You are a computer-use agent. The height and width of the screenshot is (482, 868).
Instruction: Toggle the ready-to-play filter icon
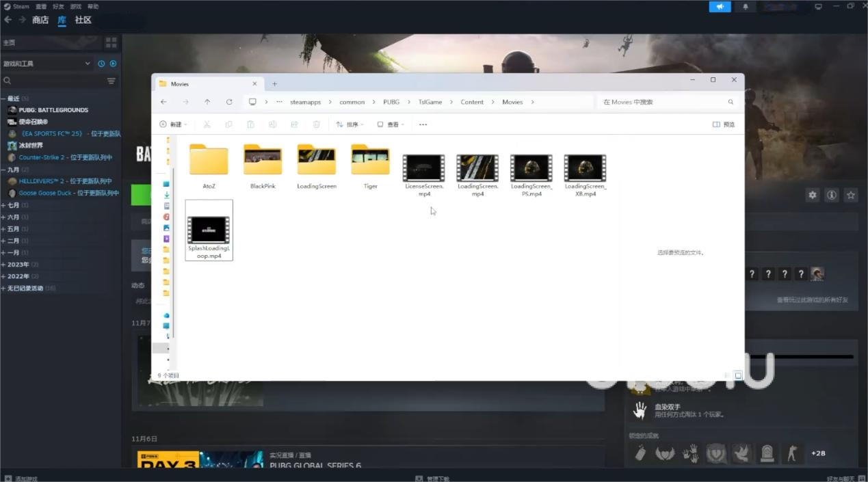[113, 64]
